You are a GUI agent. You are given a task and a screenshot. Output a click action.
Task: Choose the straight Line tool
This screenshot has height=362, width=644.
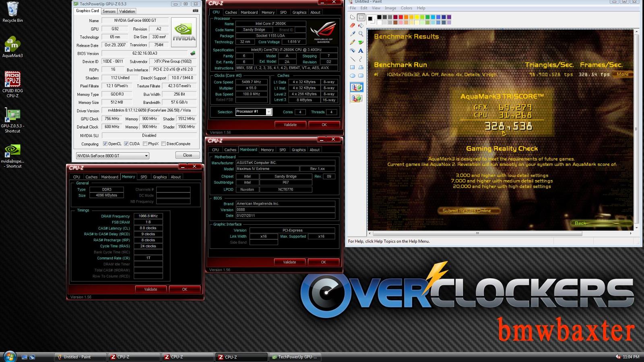tap(353, 59)
